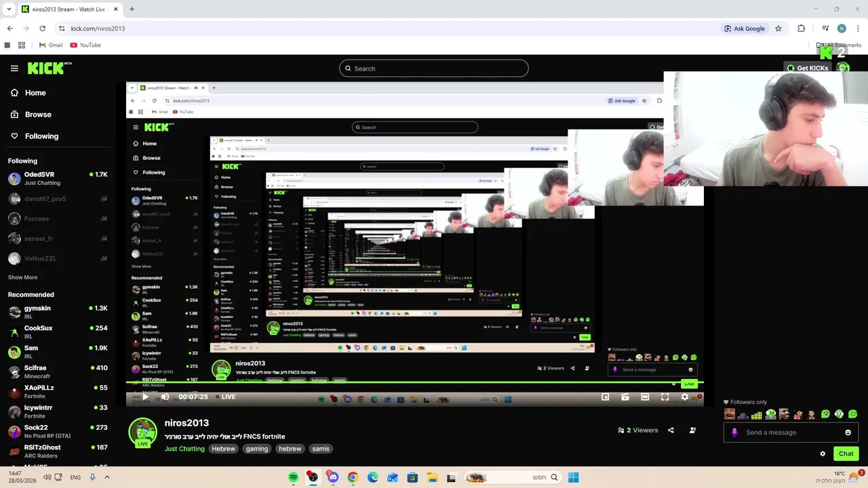Bookmark this page with the star icon

(x=778, y=28)
